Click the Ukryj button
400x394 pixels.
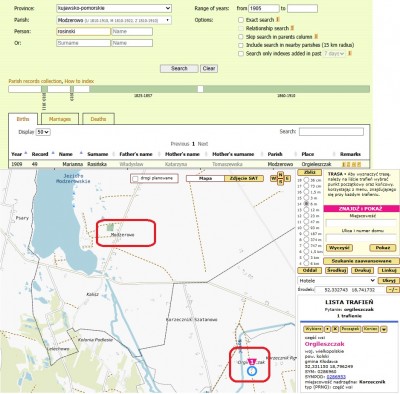pyautogui.click(x=389, y=281)
